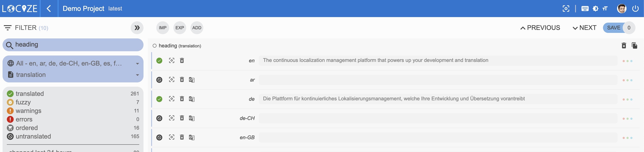Jump to the NEXT key
Screen dimensions: 644x152
[584, 28]
